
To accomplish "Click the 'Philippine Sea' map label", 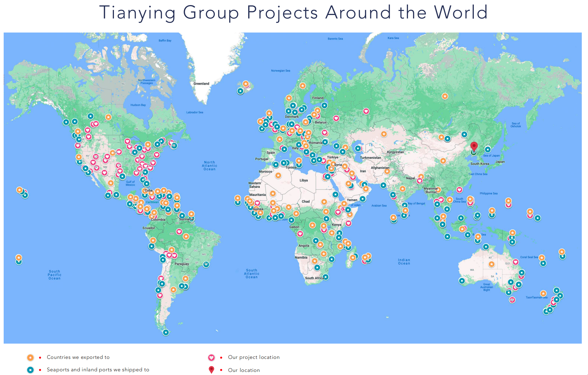I will [x=488, y=193].
